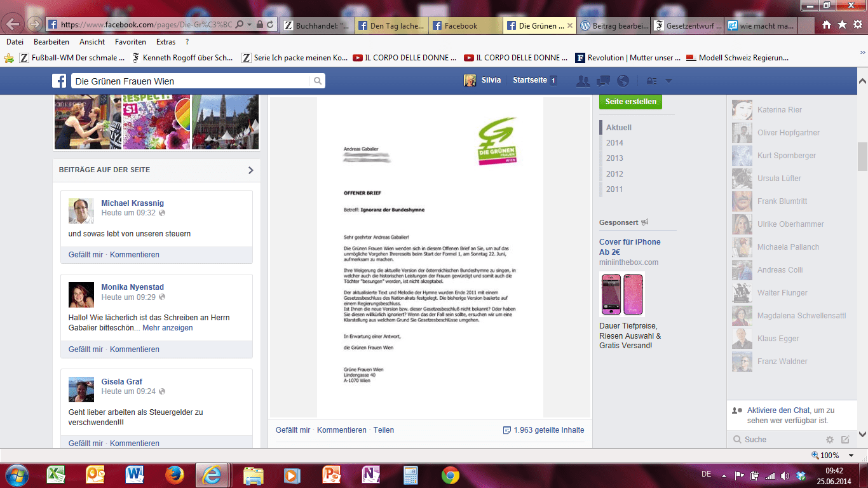Click 'Teilen' under the open letter
This screenshot has width=868, height=488.
coord(384,430)
